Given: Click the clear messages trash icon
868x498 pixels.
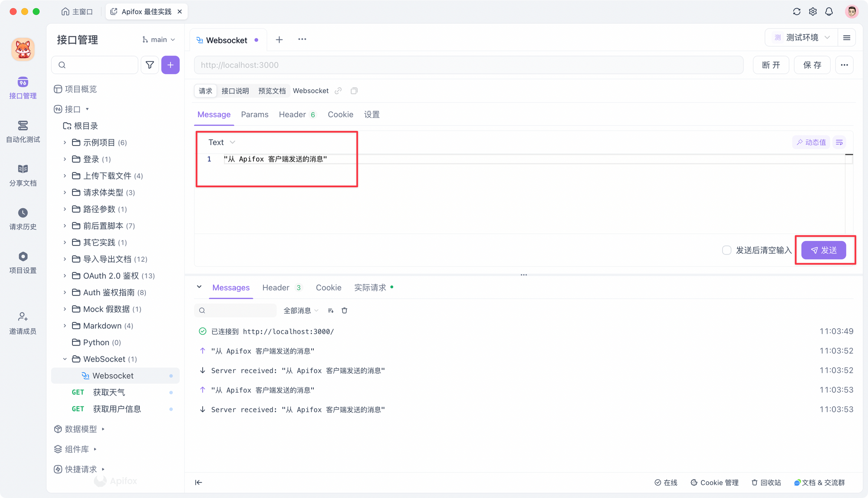Looking at the screenshot, I should click(x=345, y=310).
